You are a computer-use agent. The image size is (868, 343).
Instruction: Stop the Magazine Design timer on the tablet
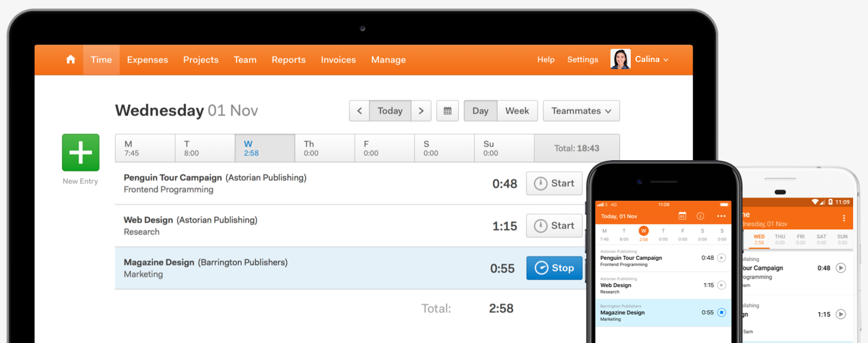pos(554,268)
